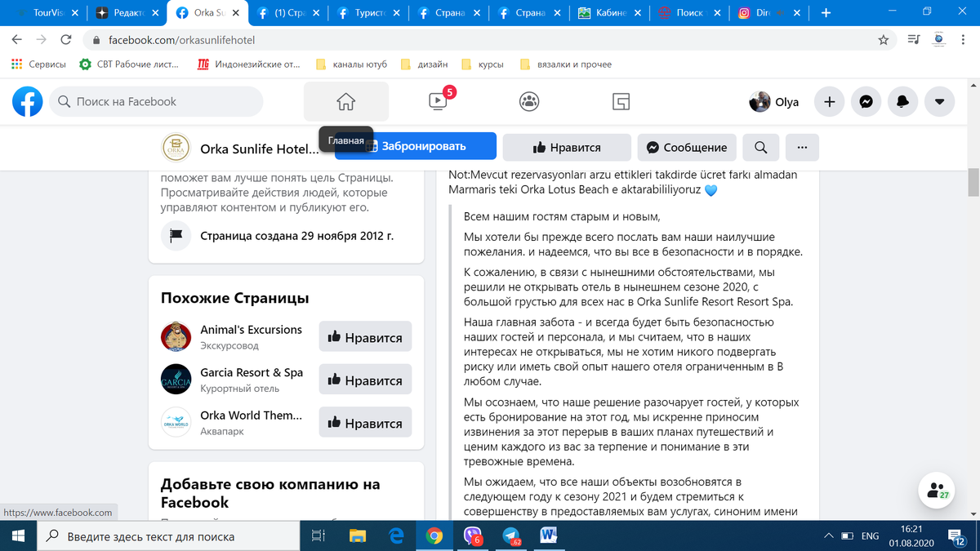Reload the page with refresh icon
Screen dimensions: 980x551
pos(66,40)
